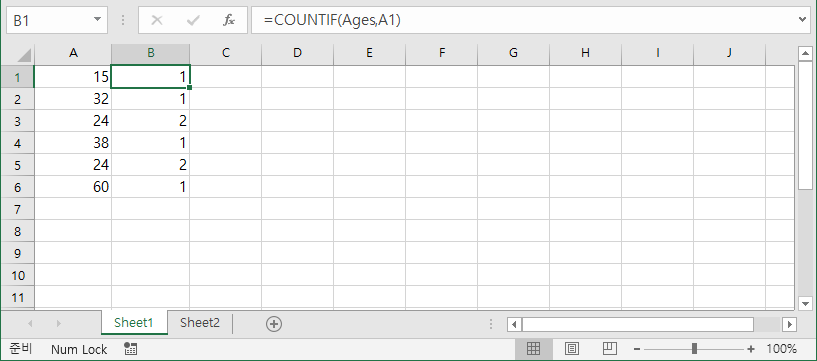This screenshot has width=817, height=361.
Task: Click cell A3 containing 24
Action: pyautogui.click(x=73, y=121)
